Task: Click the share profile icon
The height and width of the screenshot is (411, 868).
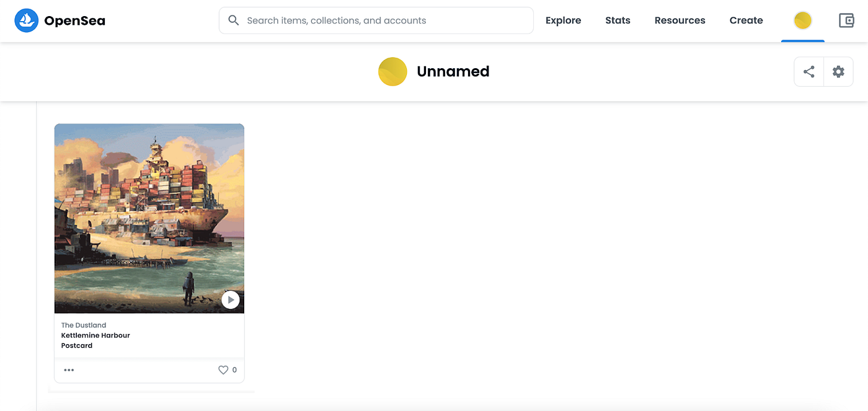Action: tap(809, 72)
